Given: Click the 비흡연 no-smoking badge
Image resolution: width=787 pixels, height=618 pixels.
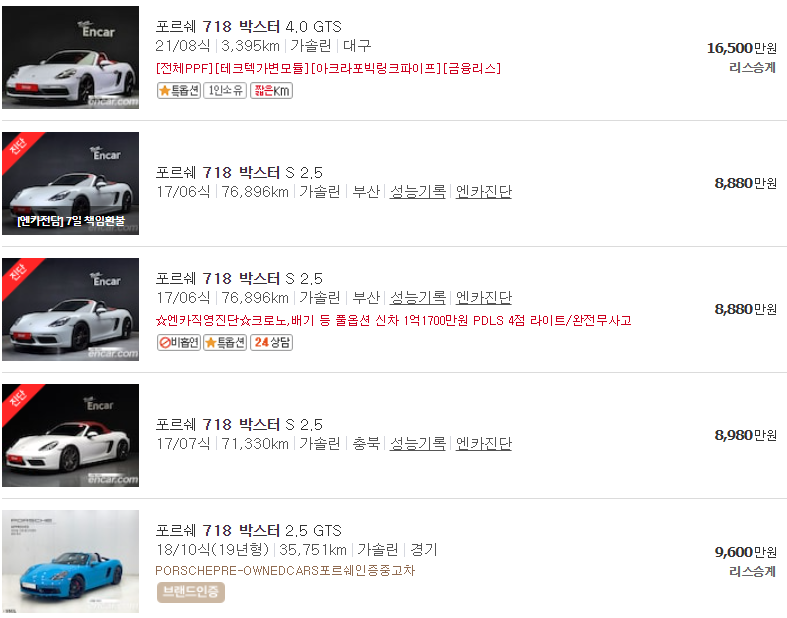Looking at the screenshot, I should pos(179,343).
